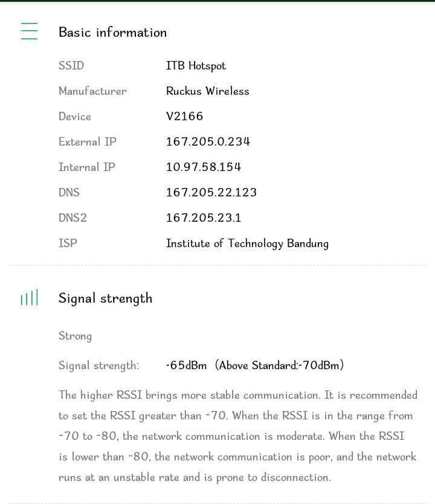Tap the ITB Hotspot SSID value
The height and width of the screenshot is (504, 435).
(x=196, y=66)
